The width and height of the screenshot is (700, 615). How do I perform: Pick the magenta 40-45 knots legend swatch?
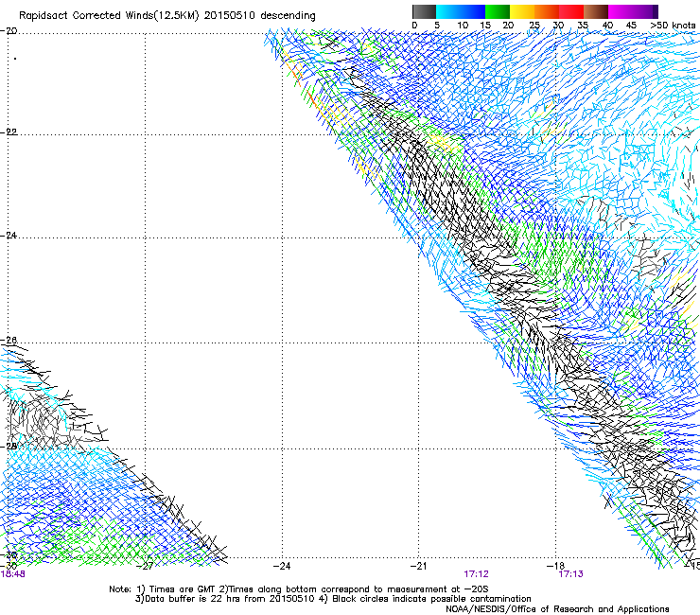coord(621,11)
